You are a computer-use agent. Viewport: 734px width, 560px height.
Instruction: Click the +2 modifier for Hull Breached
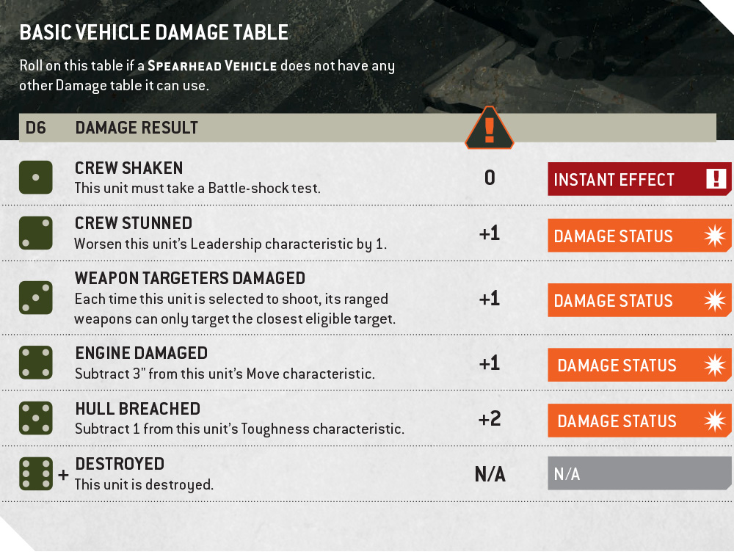click(490, 419)
